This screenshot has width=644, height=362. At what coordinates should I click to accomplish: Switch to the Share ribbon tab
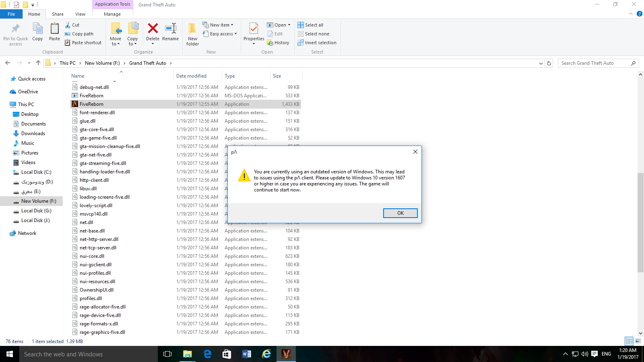click(58, 14)
